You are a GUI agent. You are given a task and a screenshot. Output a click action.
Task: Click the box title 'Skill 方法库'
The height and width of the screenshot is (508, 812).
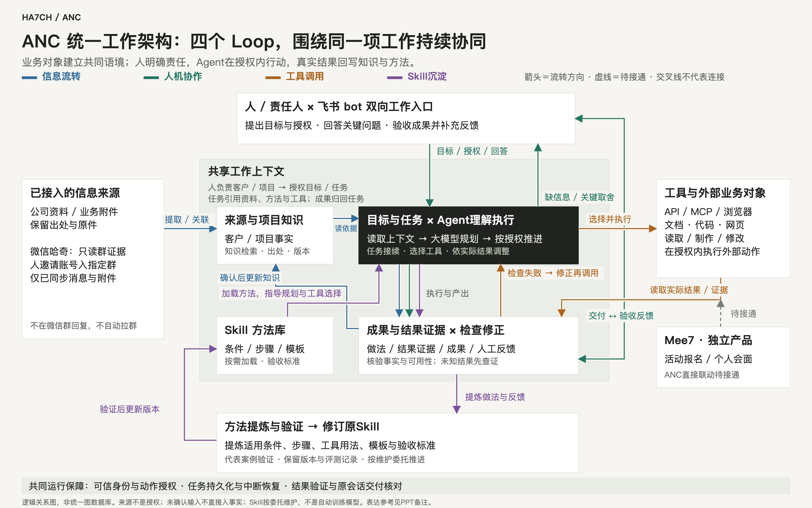coord(255,330)
